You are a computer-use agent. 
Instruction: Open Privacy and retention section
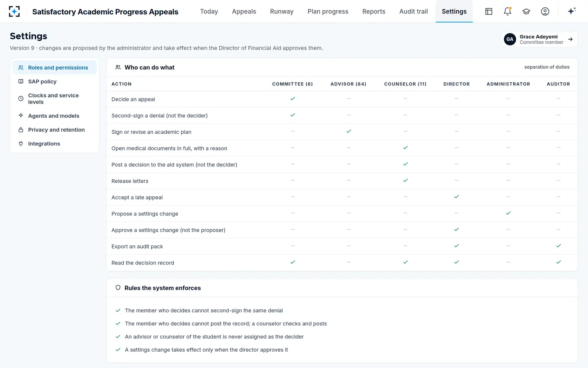pos(55,130)
